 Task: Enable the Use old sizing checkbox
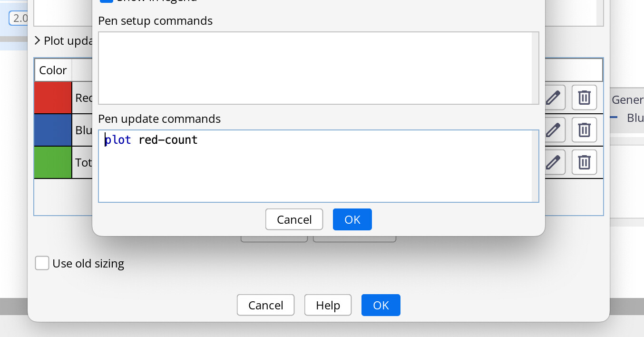pyautogui.click(x=42, y=263)
